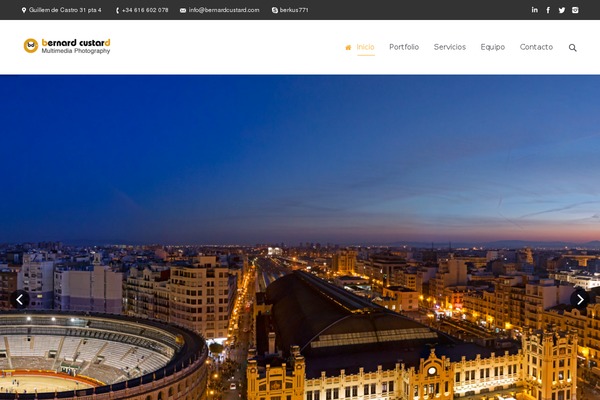The width and height of the screenshot is (600, 400).
Task: Open the Twitter social icon
Action: point(561,10)
